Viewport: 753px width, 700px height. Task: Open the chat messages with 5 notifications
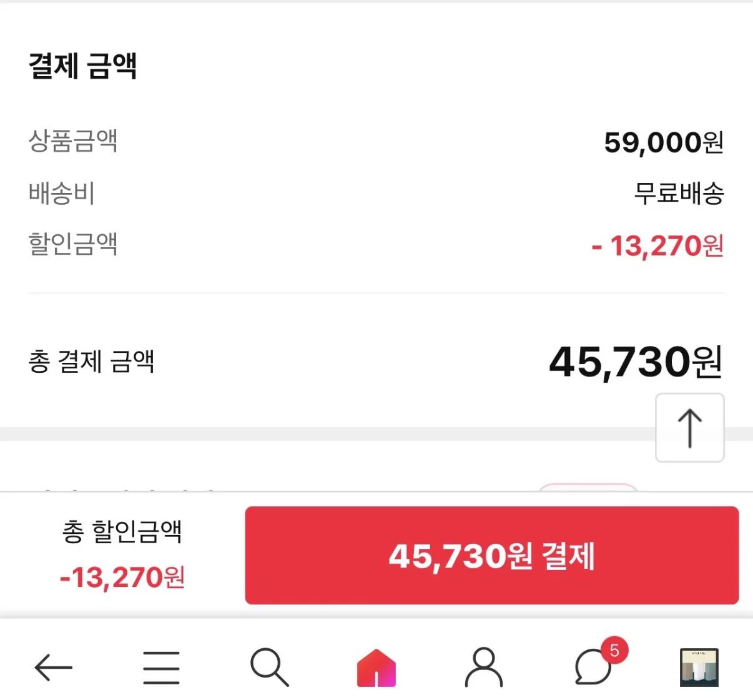592,669
